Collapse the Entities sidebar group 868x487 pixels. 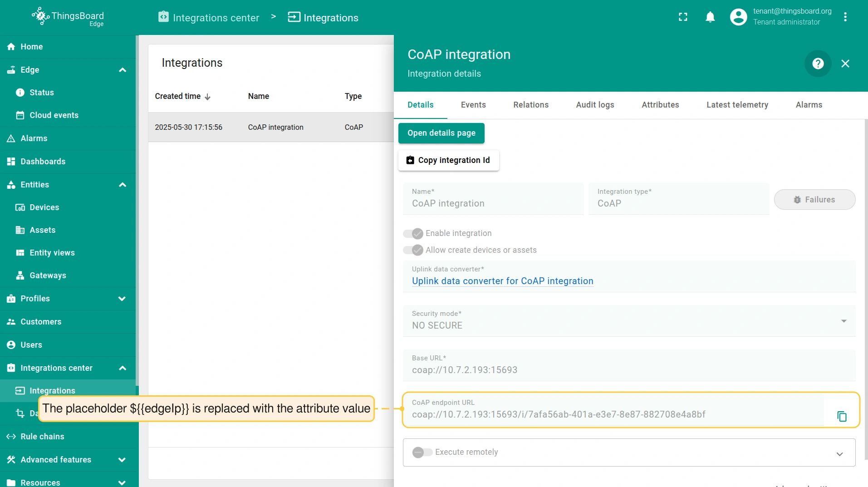pyautogui.click(x=122, y=185)
